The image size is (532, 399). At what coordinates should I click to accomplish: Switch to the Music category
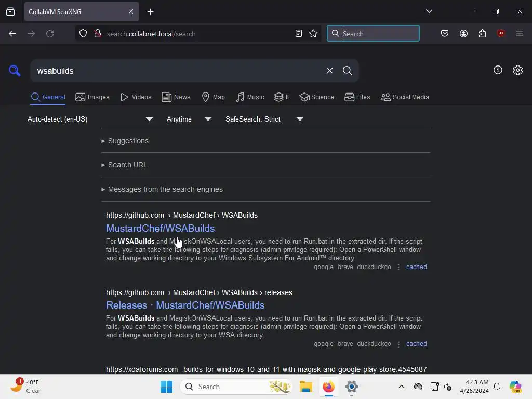250,97
